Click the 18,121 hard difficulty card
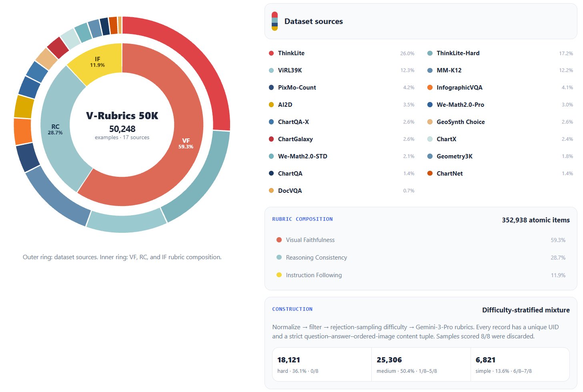This screenshot has width=583, height=392. tap(322, 364)
